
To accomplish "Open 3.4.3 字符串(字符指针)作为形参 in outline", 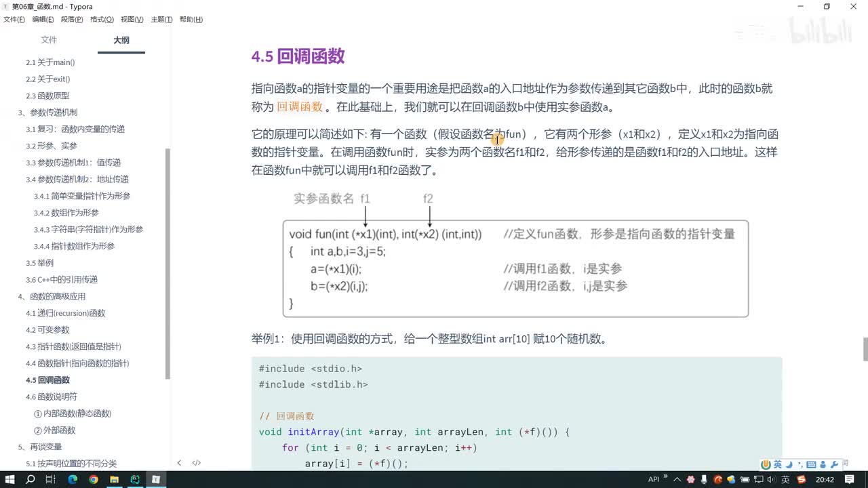I will tap(89, 230).
